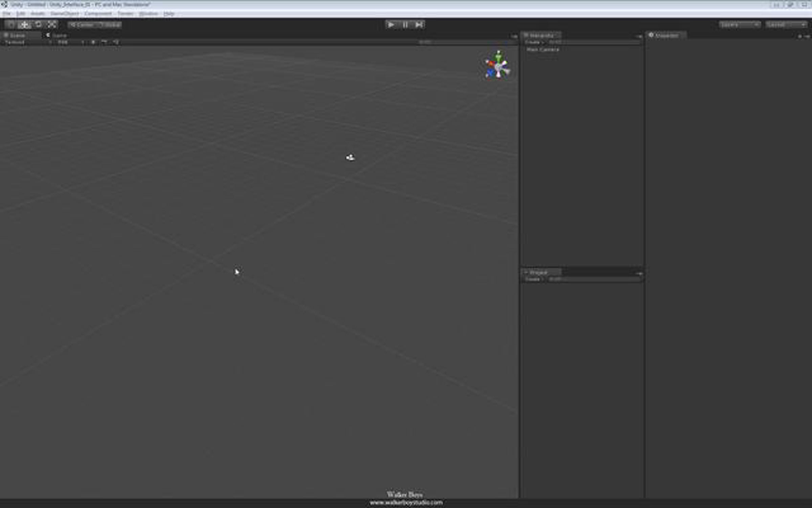Image resolution: width=812 pixels, height=508 pixels.
Task: Open the Project Create dropdown
Action: tap(534, 279)
